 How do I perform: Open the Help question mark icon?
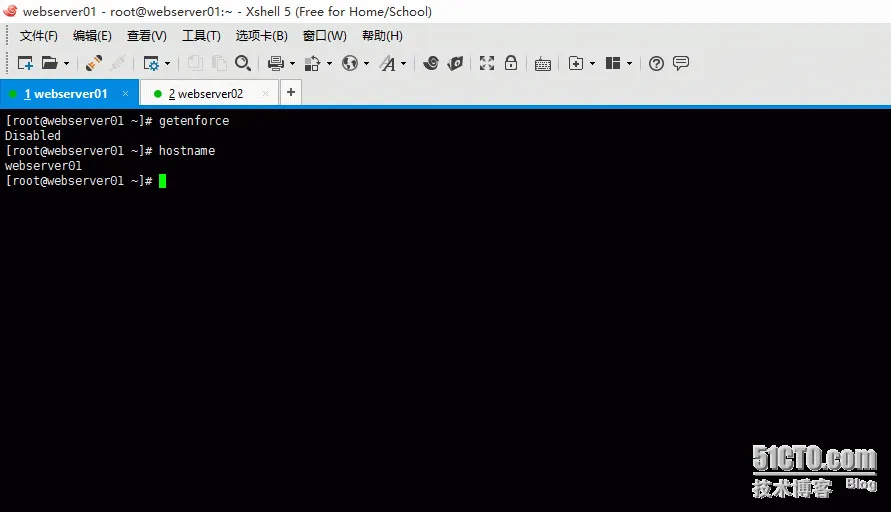(656, 63)
